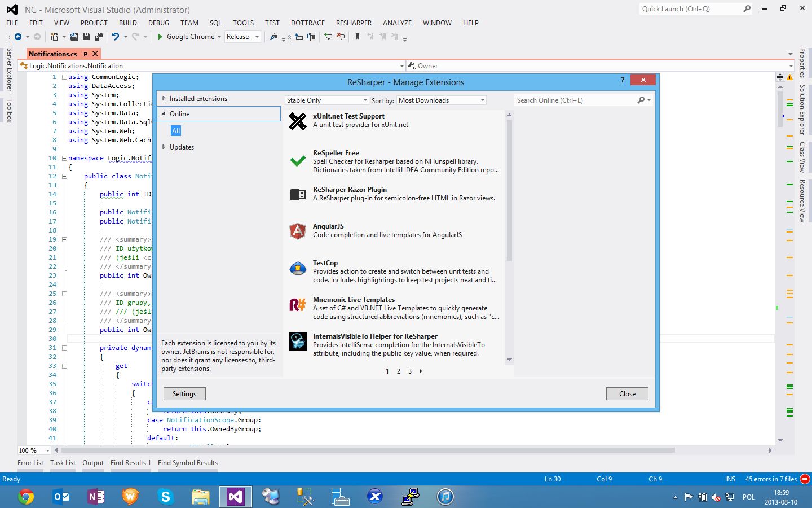The height and width of the screenshot is (508, 812).
Task: Open the TOOLS menu
Action: coord(243,23)
